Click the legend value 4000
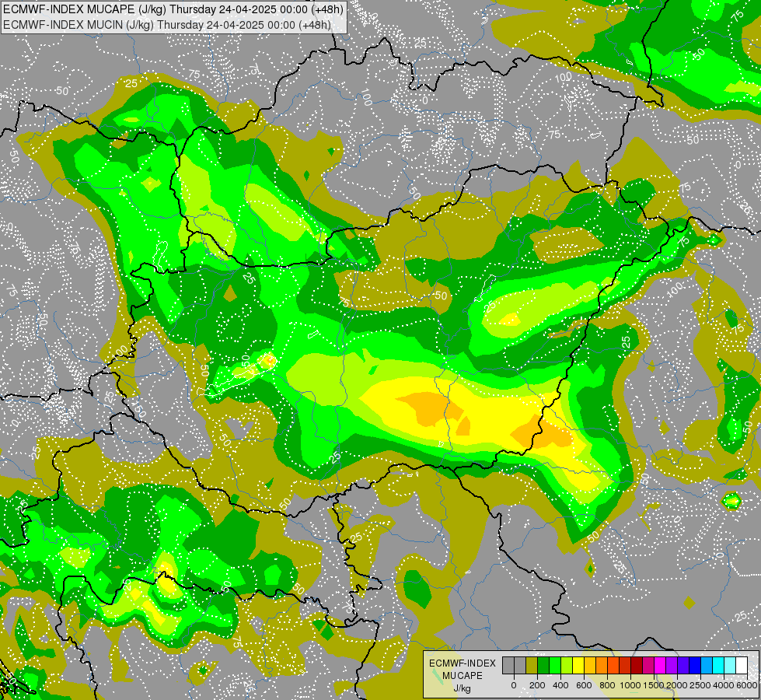 [x=724, y=685]
